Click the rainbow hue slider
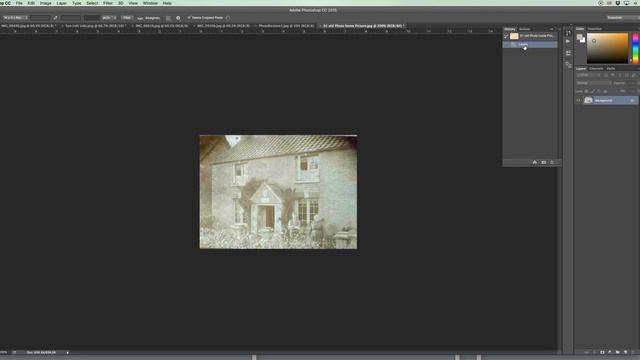 click(635, 48)
